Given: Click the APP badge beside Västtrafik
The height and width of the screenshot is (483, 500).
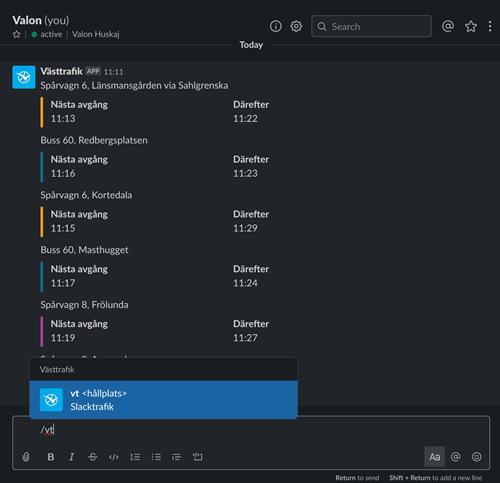Looking at the screenshot, I should click(93, 71).
